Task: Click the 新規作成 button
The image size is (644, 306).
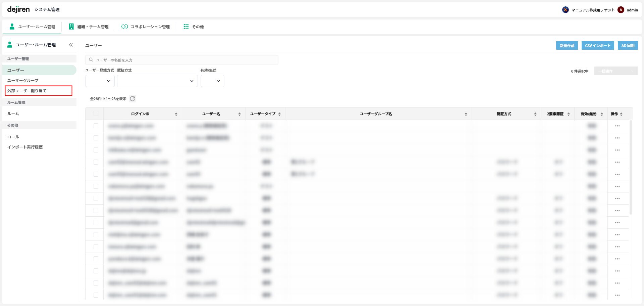Action: coord(567,46)
